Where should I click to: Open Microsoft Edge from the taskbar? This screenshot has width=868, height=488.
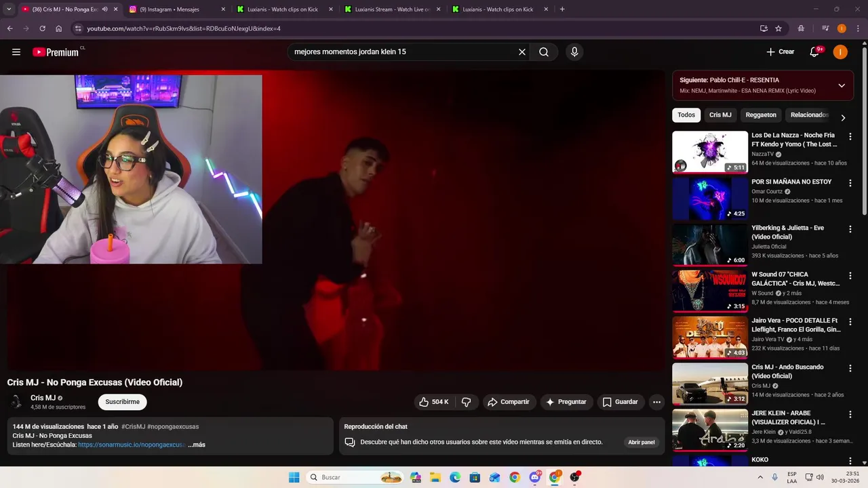coord(455,477)
